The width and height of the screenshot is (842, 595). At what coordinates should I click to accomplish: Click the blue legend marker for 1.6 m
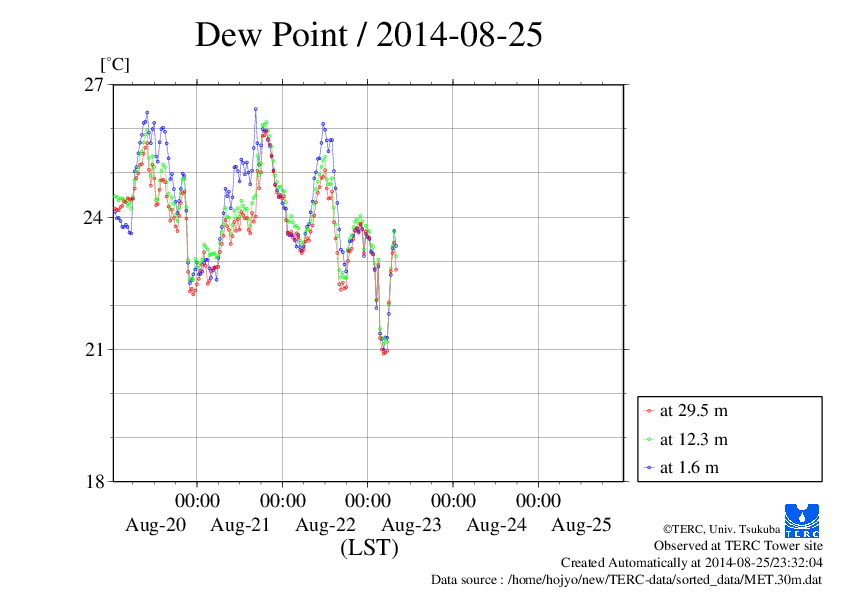[x=649, y=468]
